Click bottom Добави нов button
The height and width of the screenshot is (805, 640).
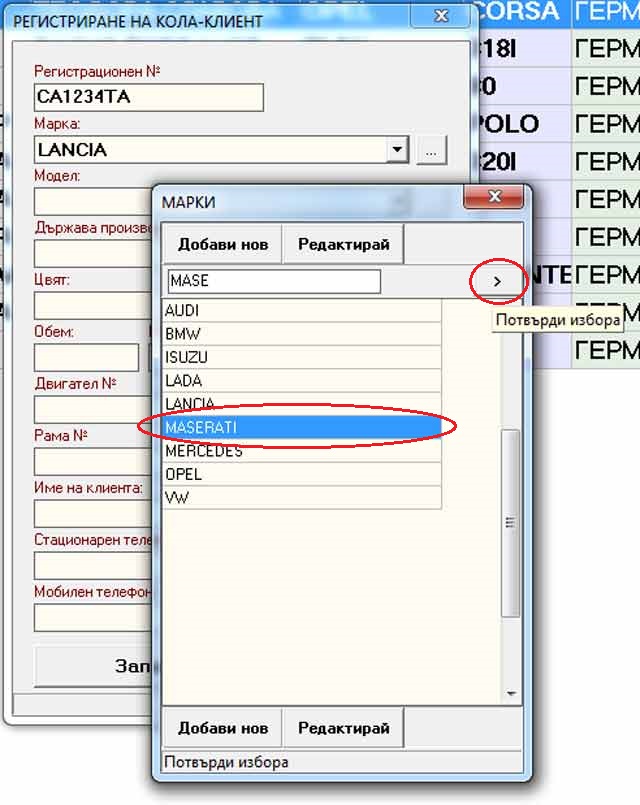tap(222, 727)
